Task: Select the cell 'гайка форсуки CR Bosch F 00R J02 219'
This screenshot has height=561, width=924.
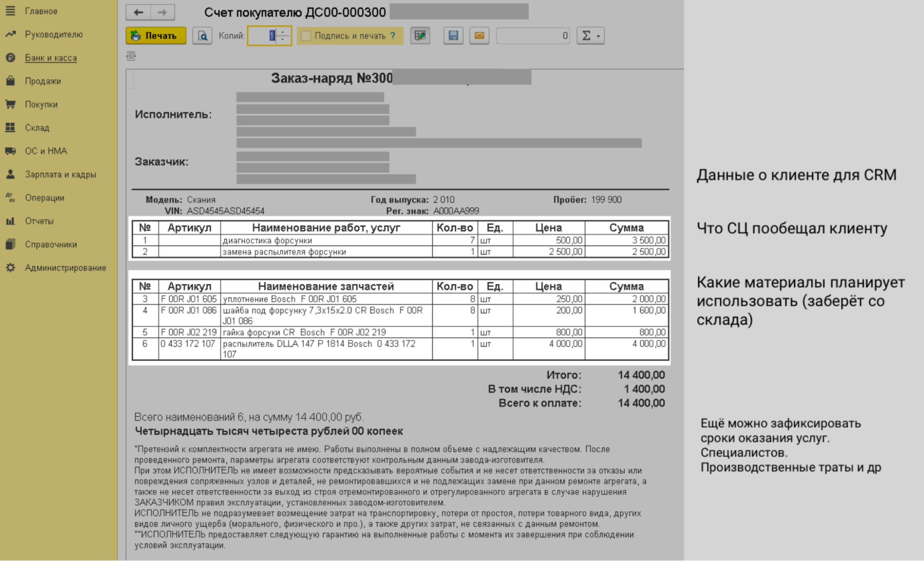Action: (x=326, y=333)
